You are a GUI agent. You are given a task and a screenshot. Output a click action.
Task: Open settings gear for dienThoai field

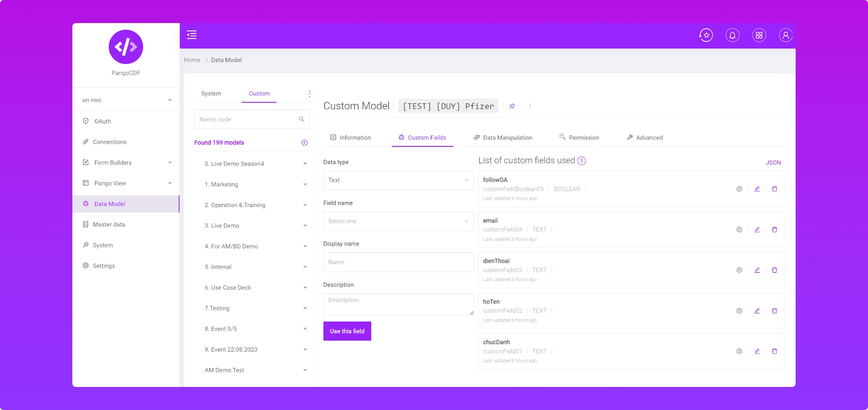click(x=739, y=270)
